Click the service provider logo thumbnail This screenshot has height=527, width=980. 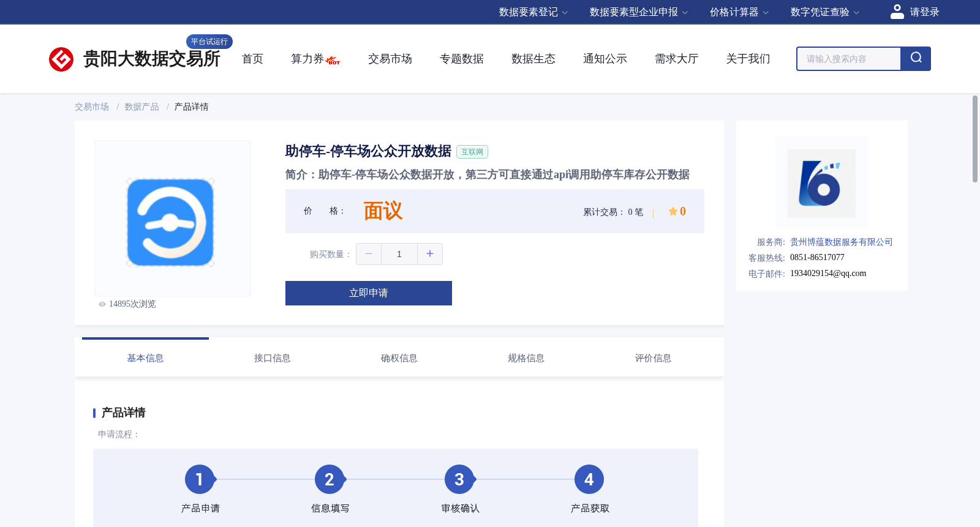822,183
